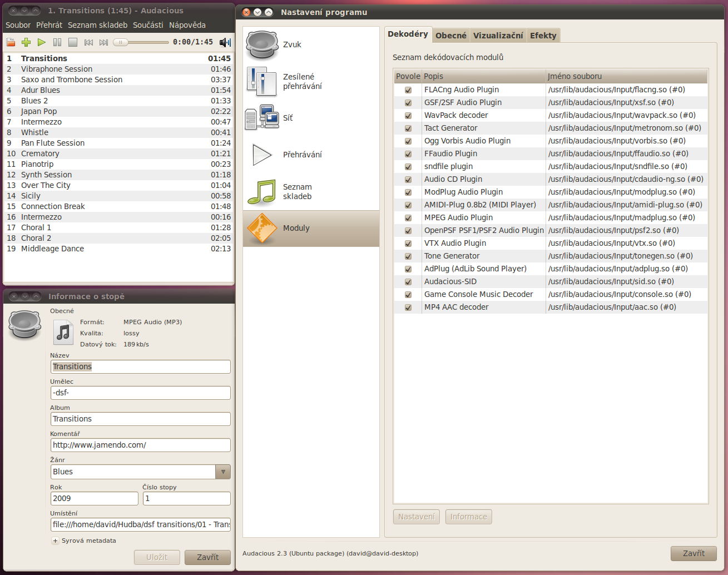This screenshot has height=575, width=728.
Task: Open Síť network settings category
Action: (x=311, y=118)
